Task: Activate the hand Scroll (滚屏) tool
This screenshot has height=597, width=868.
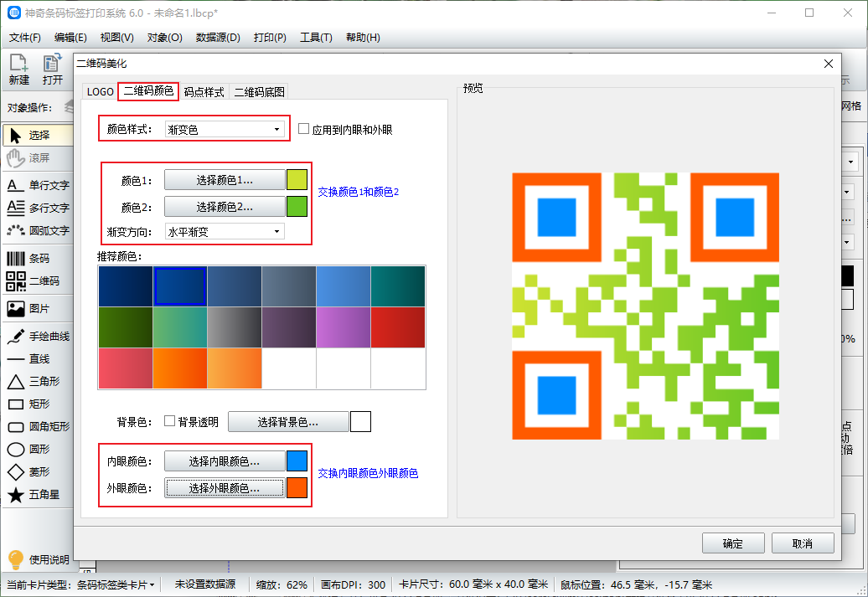Action: click(39, 157)
